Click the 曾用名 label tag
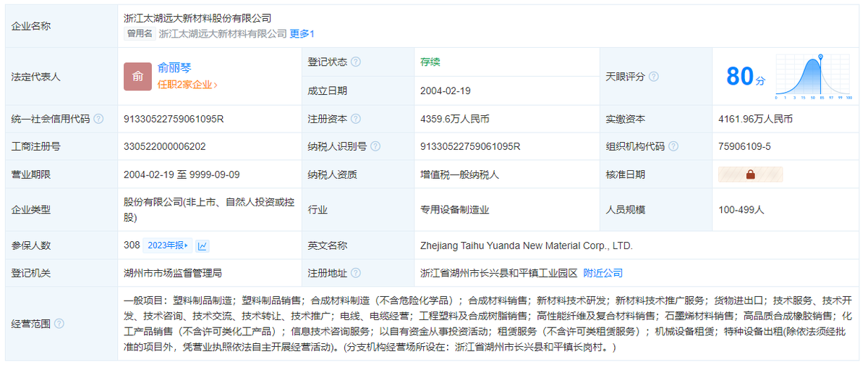Viewport: 868px width, 365px height. point(140,33)
